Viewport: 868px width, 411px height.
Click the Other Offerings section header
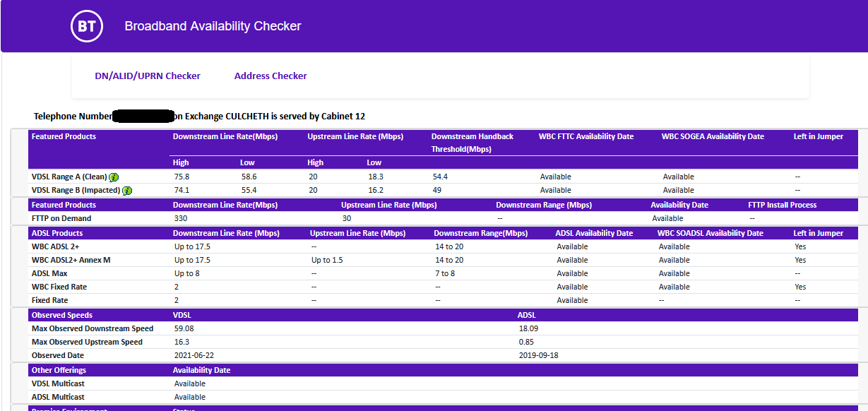(x=59, y=370)
